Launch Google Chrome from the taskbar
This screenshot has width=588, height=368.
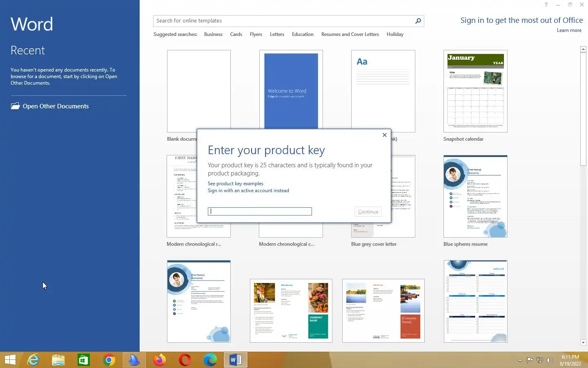109,360
